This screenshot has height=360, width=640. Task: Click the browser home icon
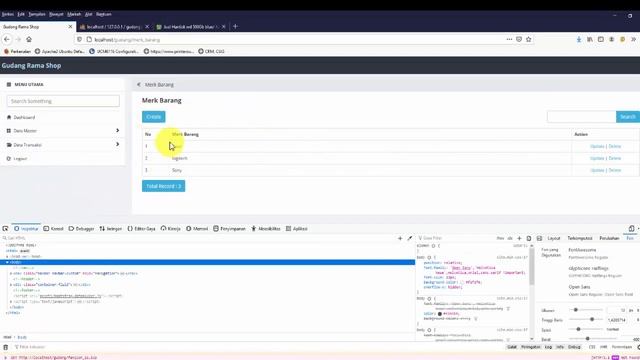click(x=29, y=40)
